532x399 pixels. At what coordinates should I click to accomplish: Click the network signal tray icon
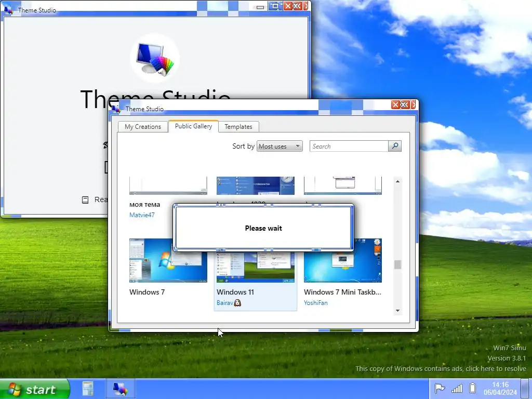(x=457, y=388)
